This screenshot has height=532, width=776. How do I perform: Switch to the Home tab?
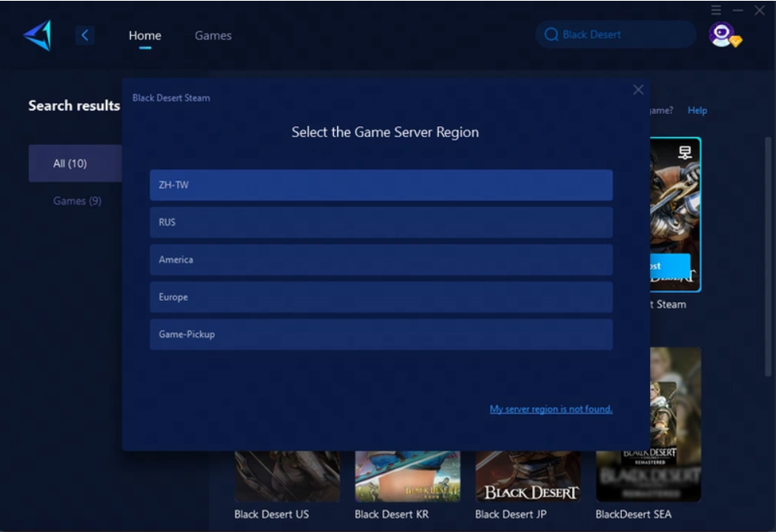pyautogui.click(x=144, y=35)
